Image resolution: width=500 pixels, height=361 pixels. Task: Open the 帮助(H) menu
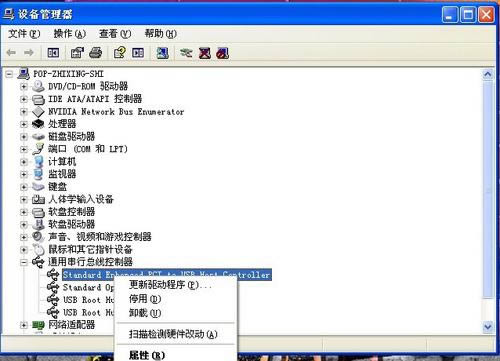[x=160, y=34]
